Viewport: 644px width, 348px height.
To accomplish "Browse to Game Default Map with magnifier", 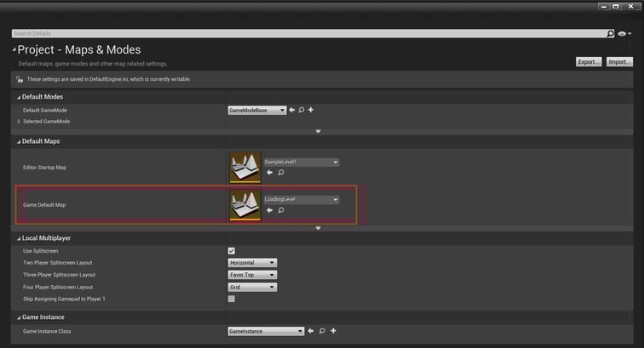I will 281,210.
